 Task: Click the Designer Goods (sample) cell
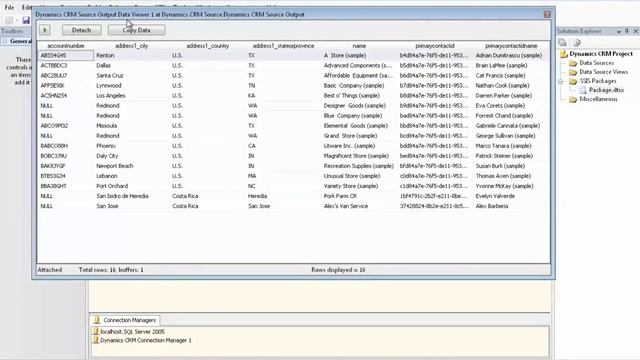[x=359, y=105]
